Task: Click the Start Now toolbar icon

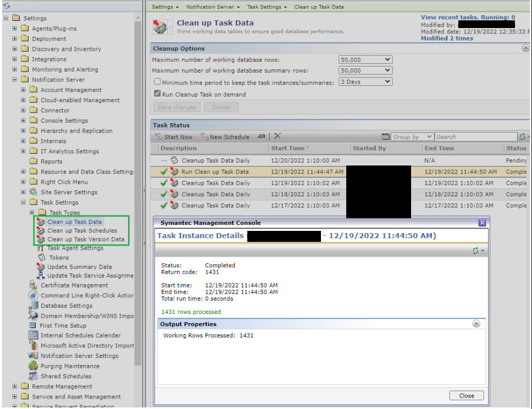Action: [159, 137]
